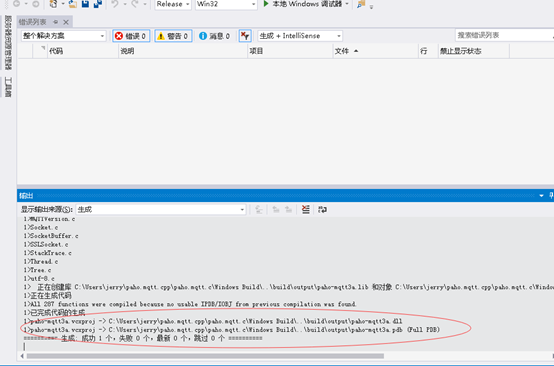Open the debugger target dropdown arrow
The width and height of the screenshot is (554, 366).
point(347,4)
